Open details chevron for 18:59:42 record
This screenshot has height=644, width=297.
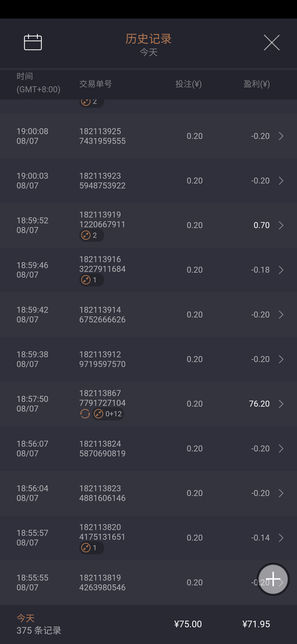(x=281, y=315)
